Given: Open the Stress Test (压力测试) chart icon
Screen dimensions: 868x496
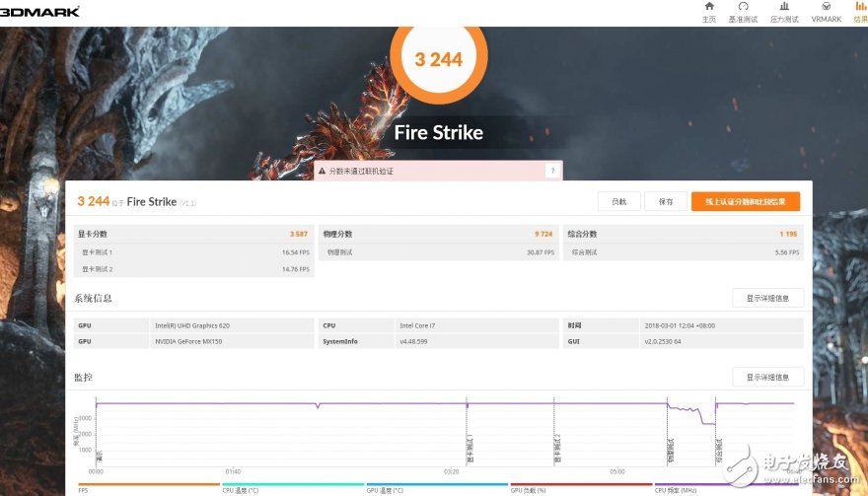Looking at the screenshot, I should pos(783,11).
